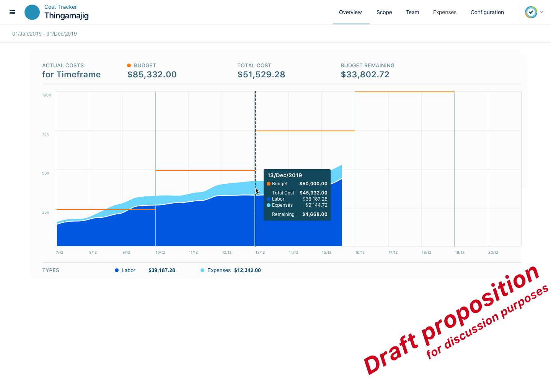Viewport: 551px width, 392px height.
Task: Expand the user profile dropdown chevron
Action: point(542,12)
